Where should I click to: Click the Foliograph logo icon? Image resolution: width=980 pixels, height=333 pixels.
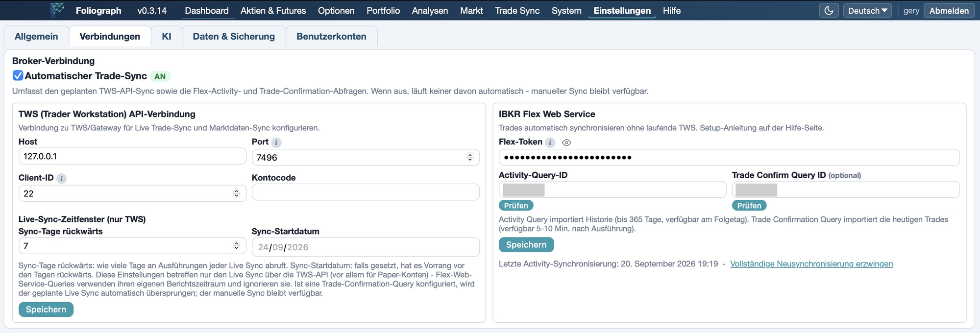[x=57, y=10]
